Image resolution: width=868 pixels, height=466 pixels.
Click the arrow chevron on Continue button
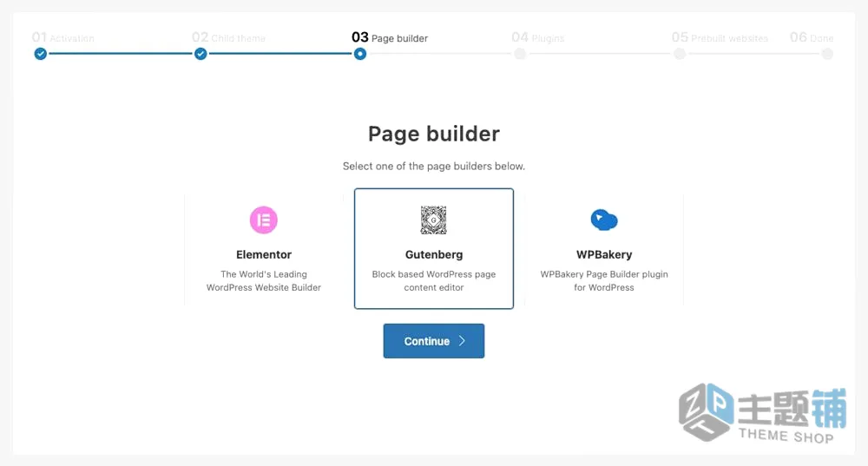pos(463,341)
